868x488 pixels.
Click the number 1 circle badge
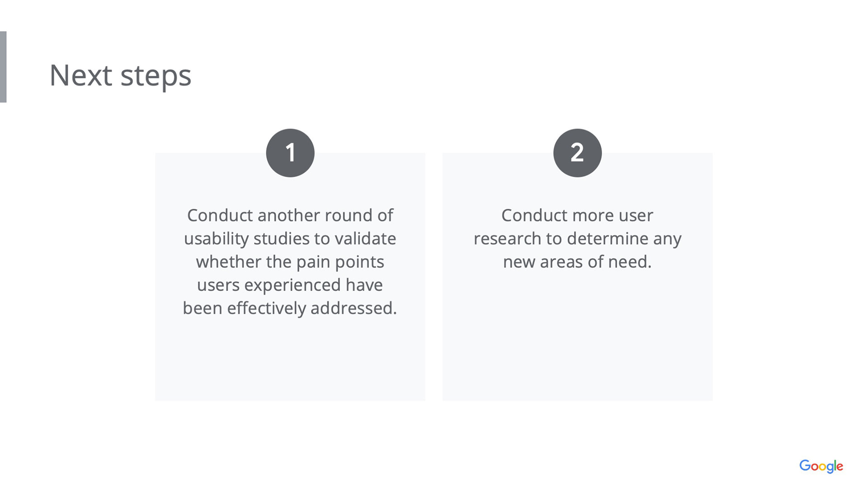click(x=290, y=153)
